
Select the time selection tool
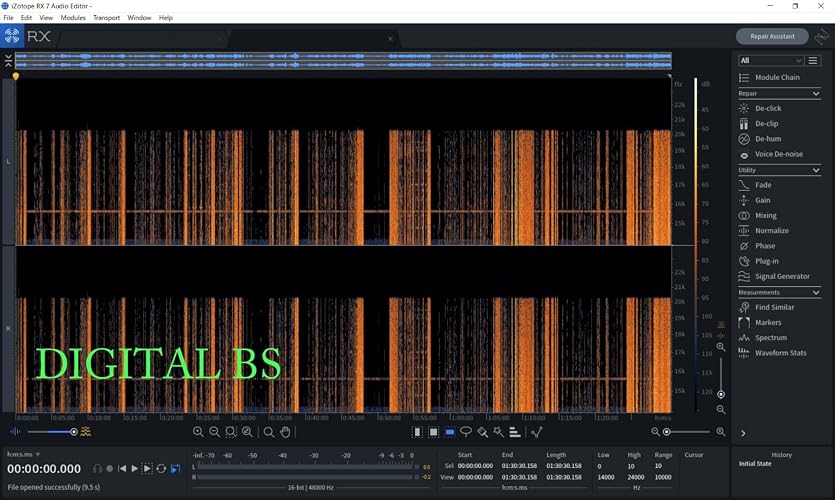[417, 432]
